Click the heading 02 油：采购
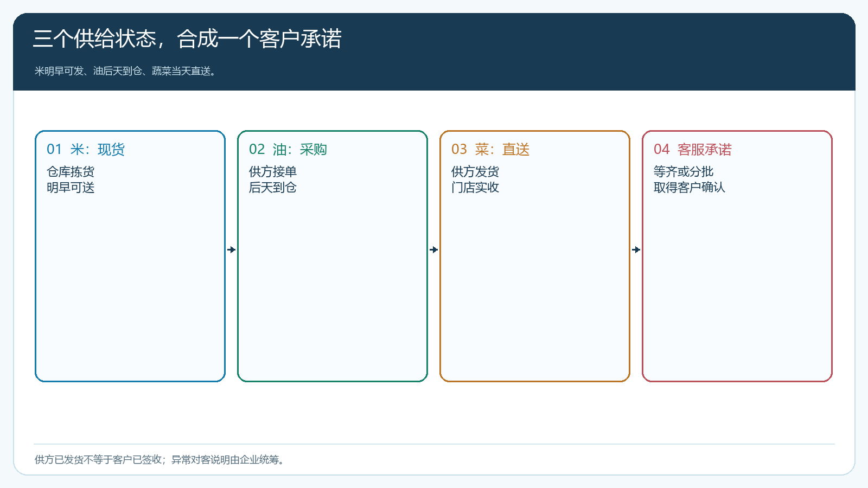 point(288,150)
